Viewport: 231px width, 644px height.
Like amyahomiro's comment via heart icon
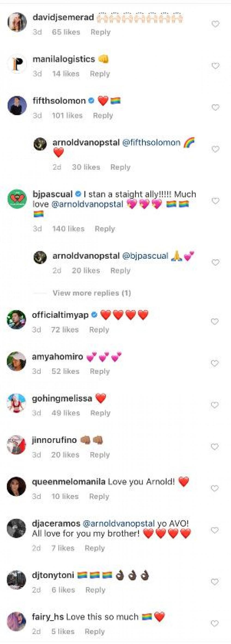tap(215, 363)
